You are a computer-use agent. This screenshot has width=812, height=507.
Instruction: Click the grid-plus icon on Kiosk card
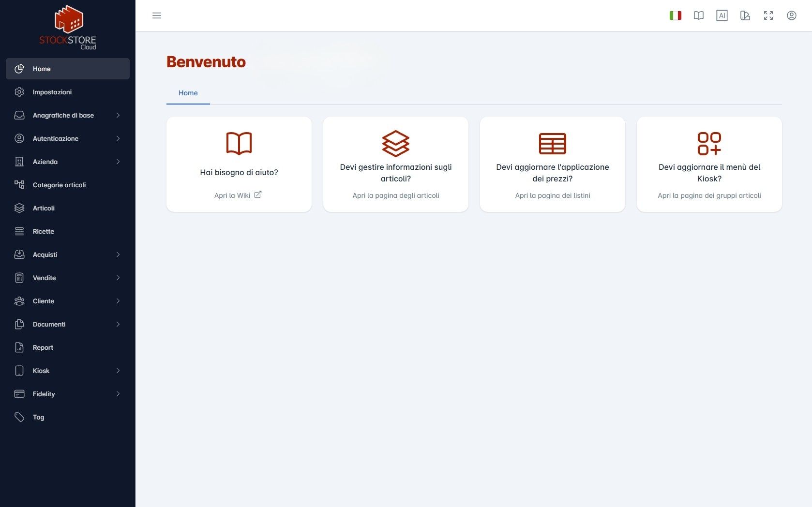(709, 143)
